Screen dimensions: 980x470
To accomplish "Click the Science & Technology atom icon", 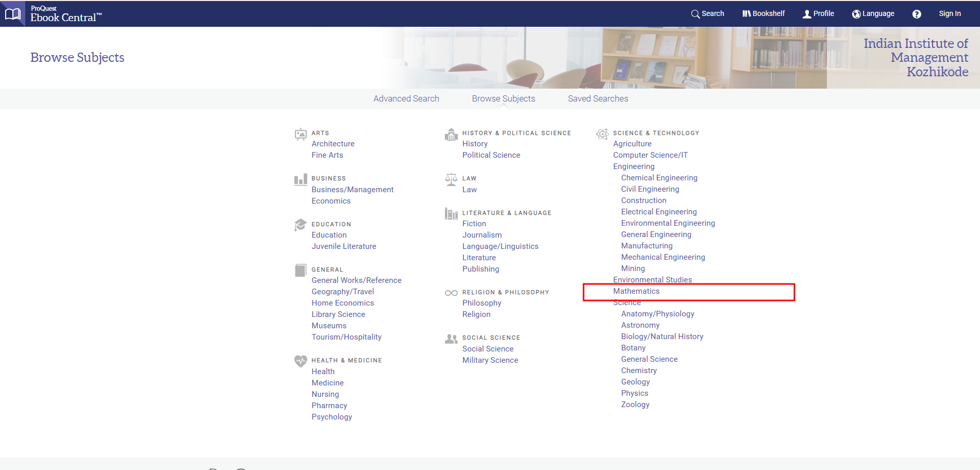I will coord(602,135).
